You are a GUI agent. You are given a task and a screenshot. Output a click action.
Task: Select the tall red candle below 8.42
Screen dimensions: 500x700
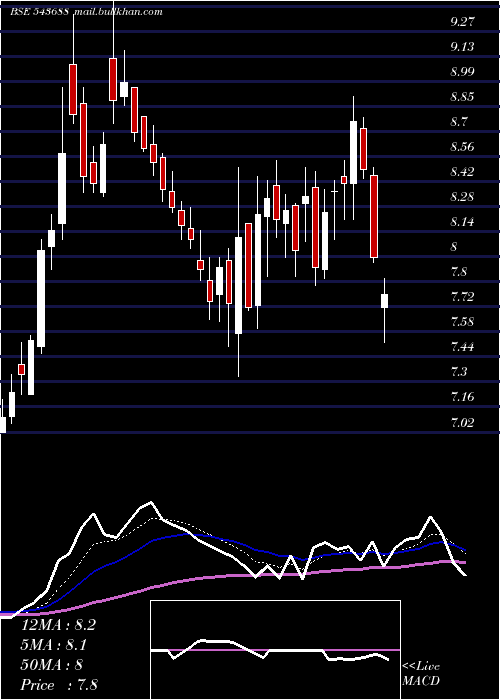(374, 217)
